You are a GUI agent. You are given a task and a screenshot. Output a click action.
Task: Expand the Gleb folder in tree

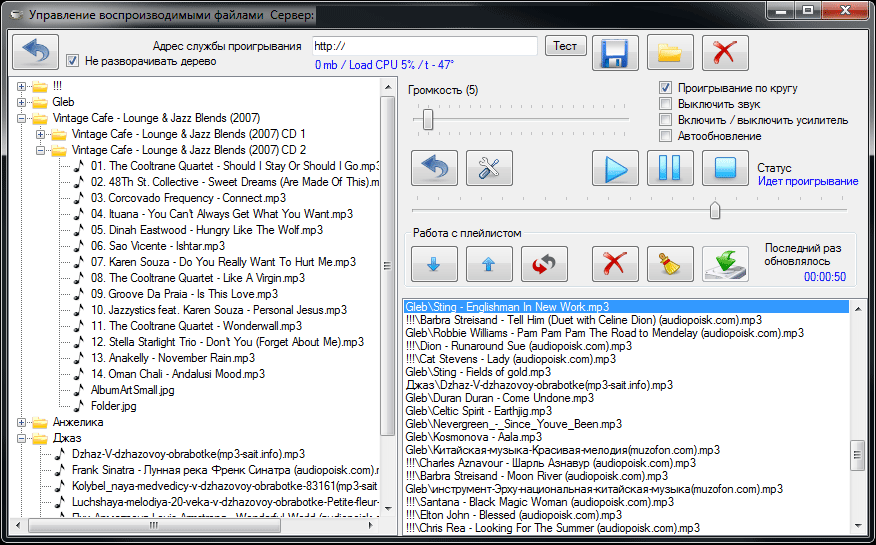pyautogui.click(x=22, y=102)
